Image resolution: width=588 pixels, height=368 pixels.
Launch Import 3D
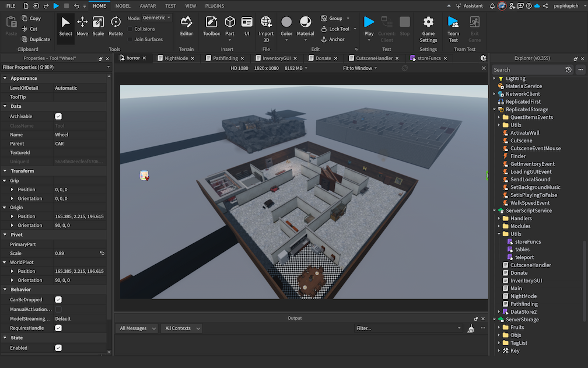(266, 29)
